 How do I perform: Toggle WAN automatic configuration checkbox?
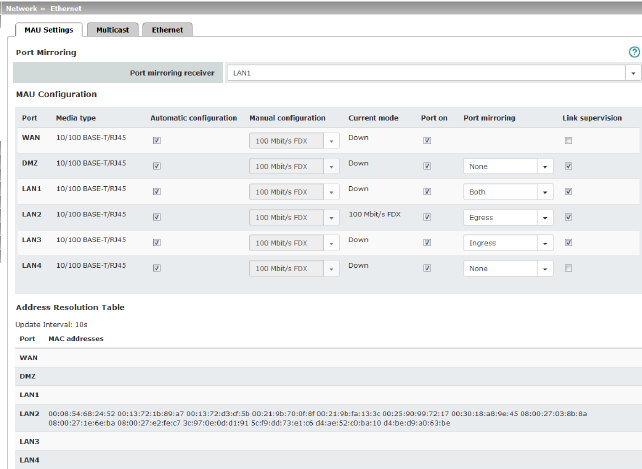157,140
